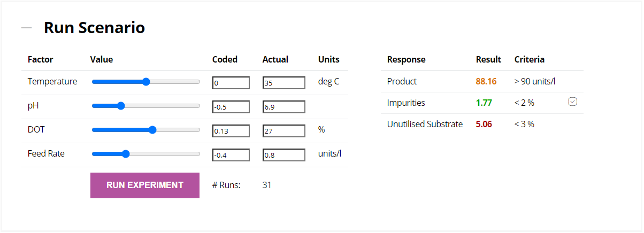Click the Run Experiment button
The height and width of the screenshot is (233, 644).
145,185
